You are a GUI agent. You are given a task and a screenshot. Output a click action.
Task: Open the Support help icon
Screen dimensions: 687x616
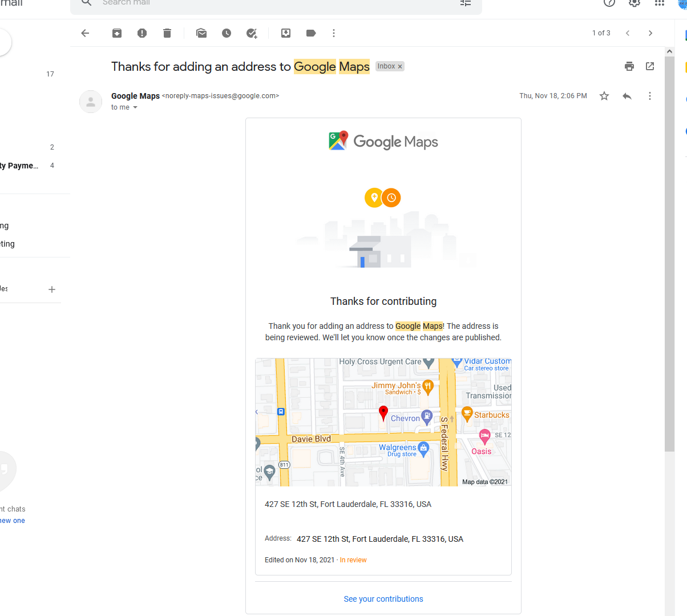tap(609, 3)
